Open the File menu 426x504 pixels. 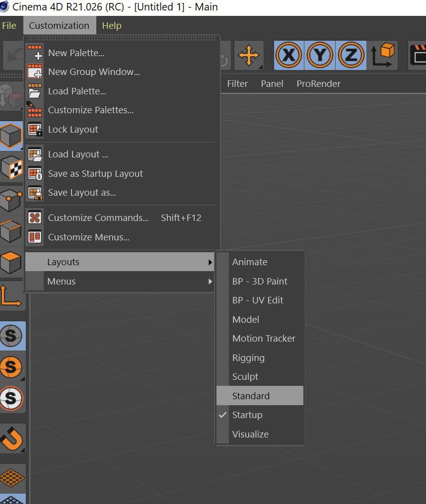coord(8,25)
